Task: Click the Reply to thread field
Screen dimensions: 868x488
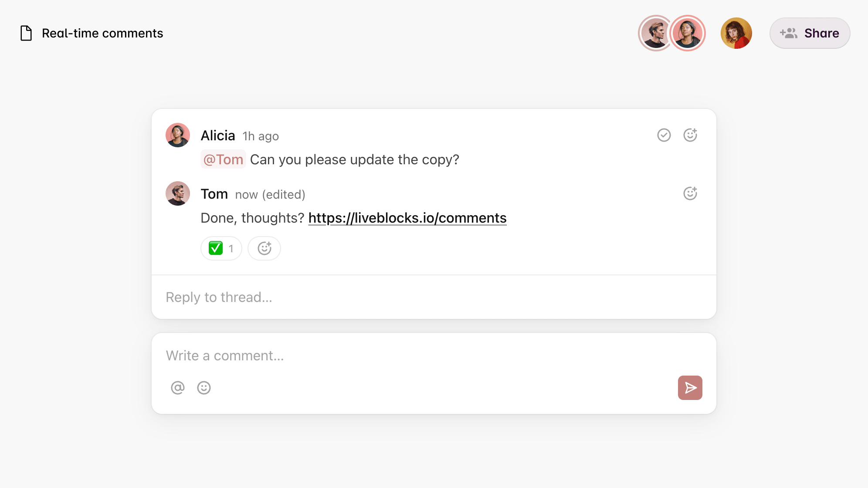Action: pyautogui.click(x=218, y=297)
